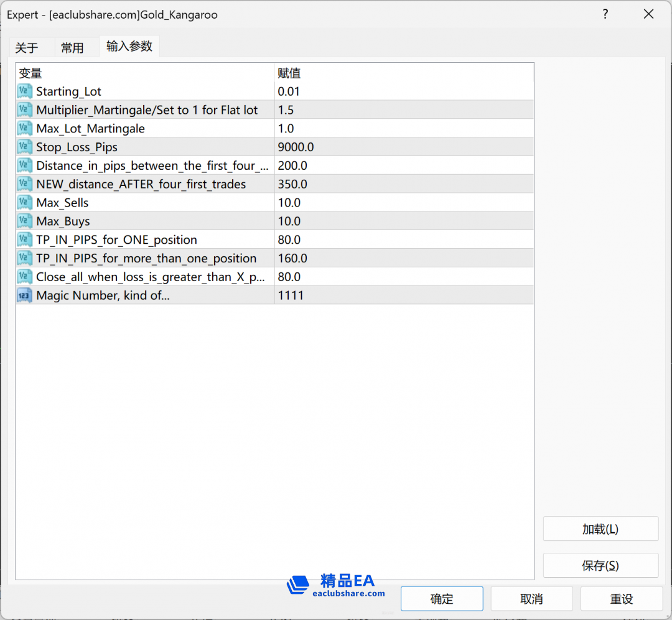Click the question mark help button
Image resolution: width=672 pixels, height=620 pixels.
605,14
